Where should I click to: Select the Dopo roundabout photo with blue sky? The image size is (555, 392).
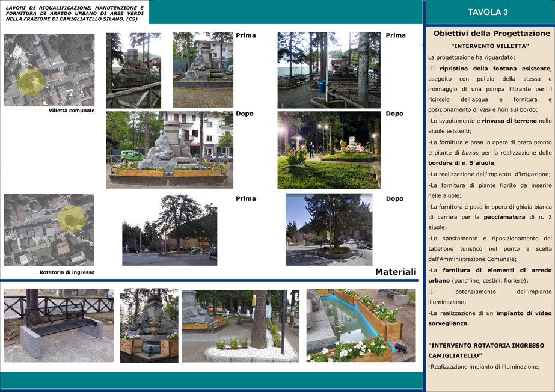coord(329,230)
